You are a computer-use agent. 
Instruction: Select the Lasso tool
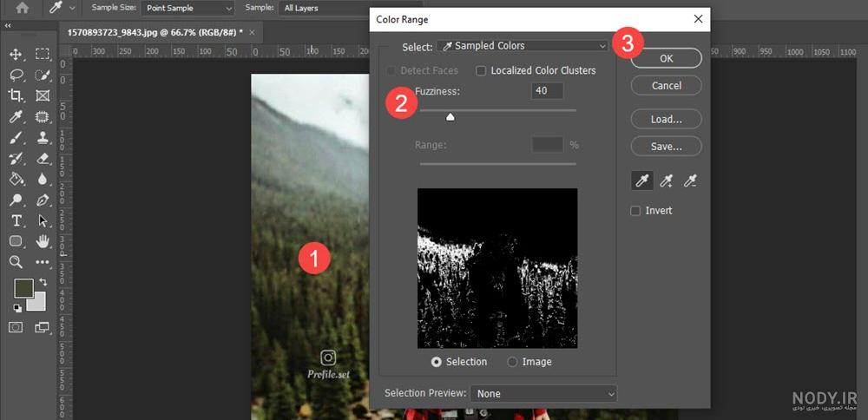click(16, 75)
